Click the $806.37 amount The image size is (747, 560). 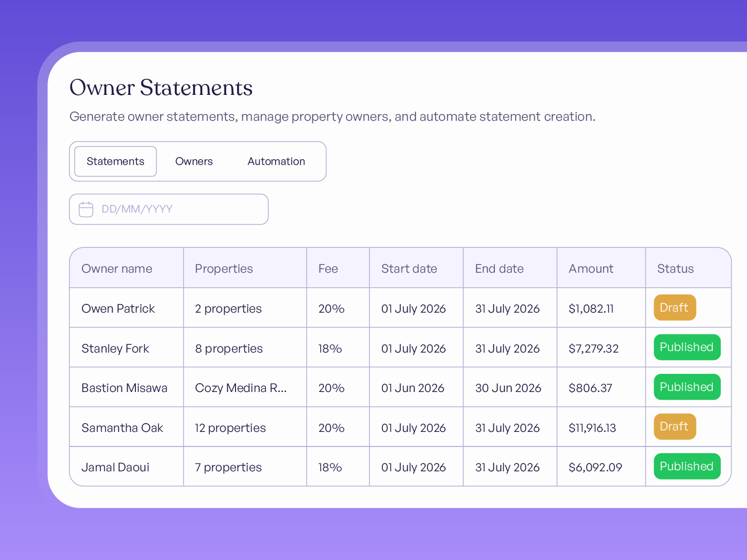590,388
